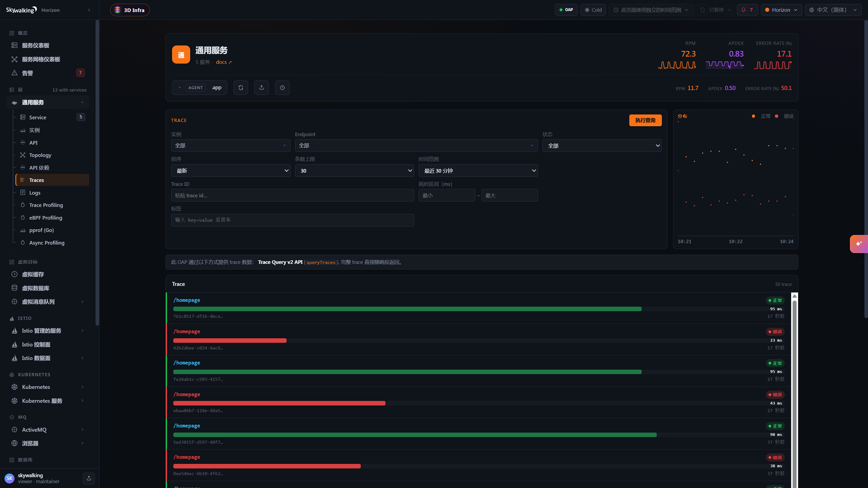
Task: Open the 3D Infra view
Action: (130, 10)
